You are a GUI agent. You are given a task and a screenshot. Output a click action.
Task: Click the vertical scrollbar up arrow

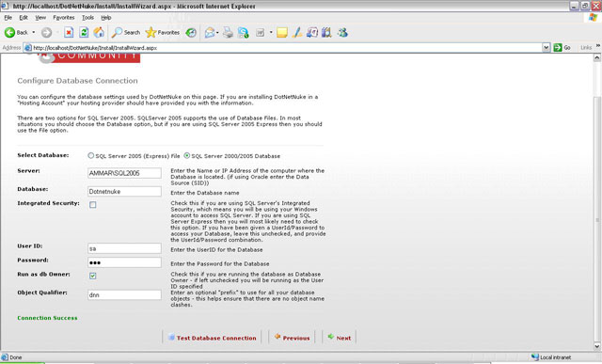point(597,57)
